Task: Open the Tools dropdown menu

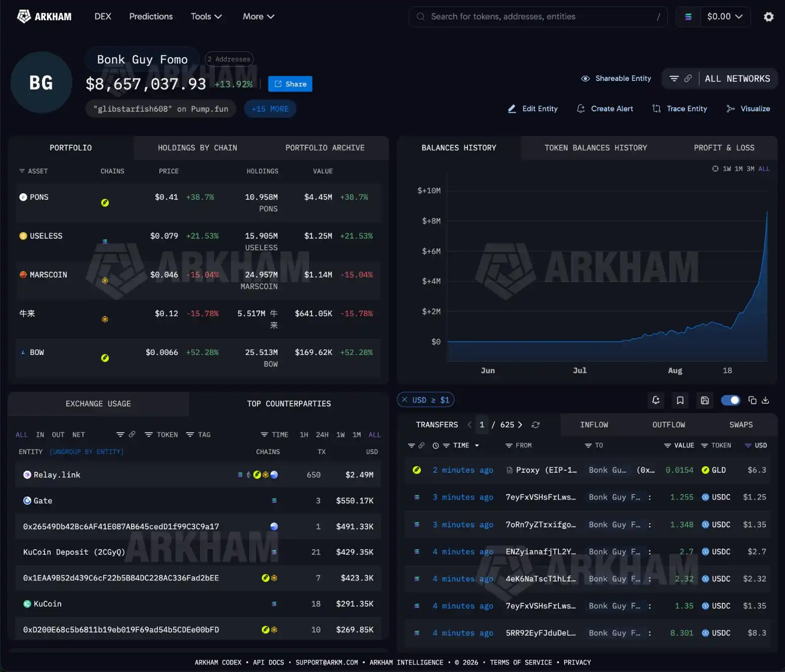Action: (206, 17)
